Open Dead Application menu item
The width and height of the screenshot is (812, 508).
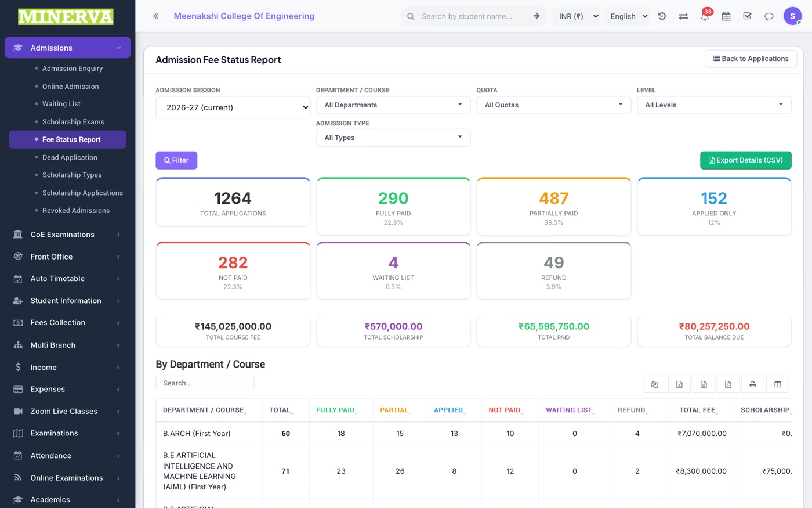pyautogui.click(x=70, y=157)
